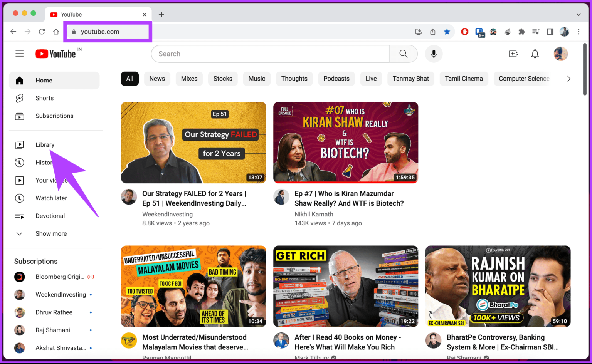Open Watch later in sidebar

click(x=51, y=198)
